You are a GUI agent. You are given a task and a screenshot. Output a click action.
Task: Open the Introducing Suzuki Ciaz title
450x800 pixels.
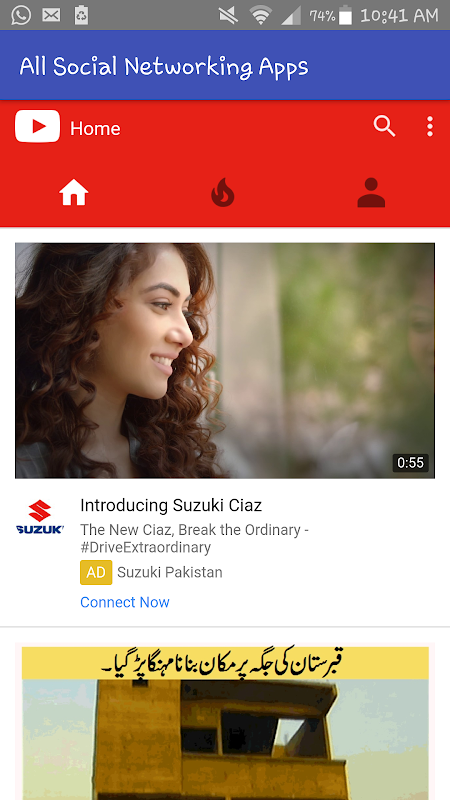(x=171, y=506)
